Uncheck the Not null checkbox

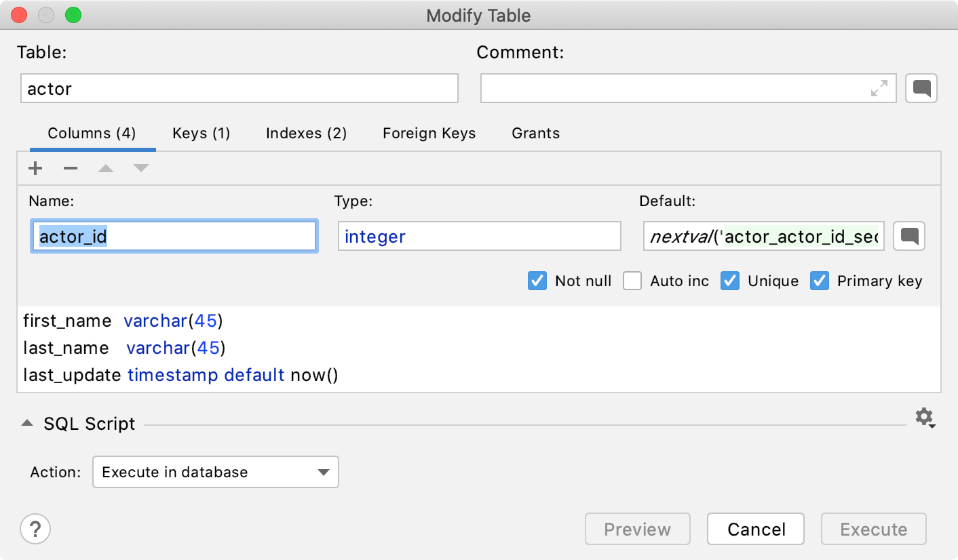(537, 281)
